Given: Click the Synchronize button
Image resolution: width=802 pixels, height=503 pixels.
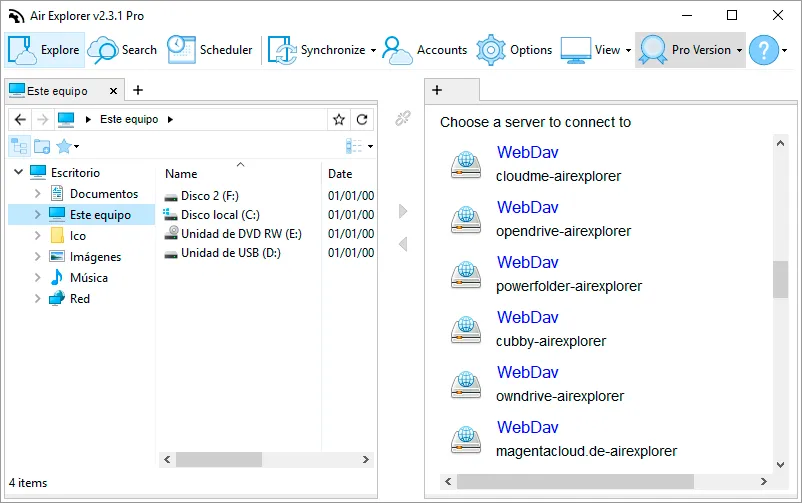Looking at the screenshot, I should [x=316, y=50].
